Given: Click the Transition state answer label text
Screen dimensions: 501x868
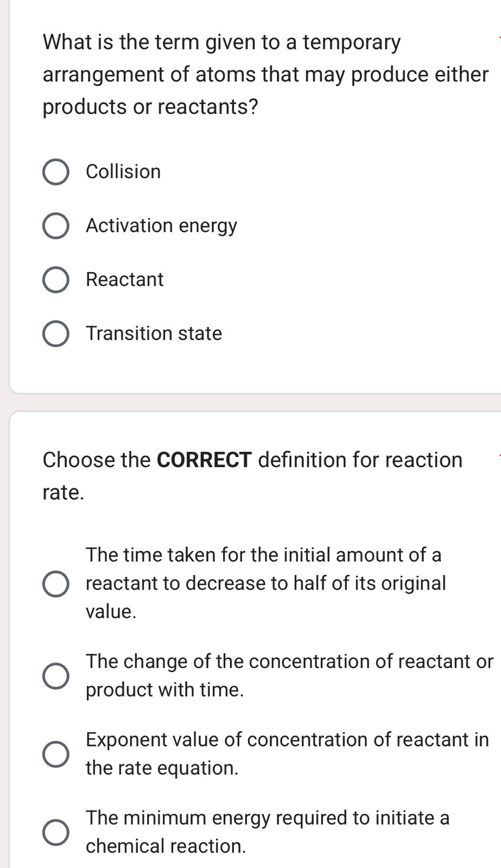Looking at the screenshot, I should [154, 333].
